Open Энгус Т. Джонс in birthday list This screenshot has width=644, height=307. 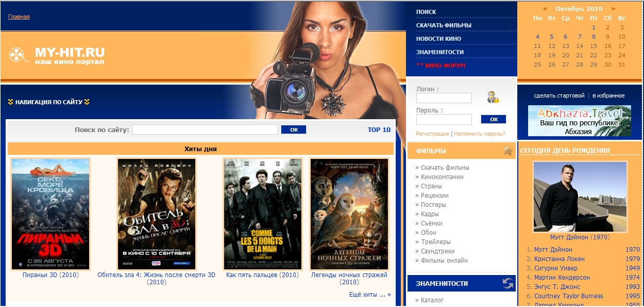click(x=557, y=287)
